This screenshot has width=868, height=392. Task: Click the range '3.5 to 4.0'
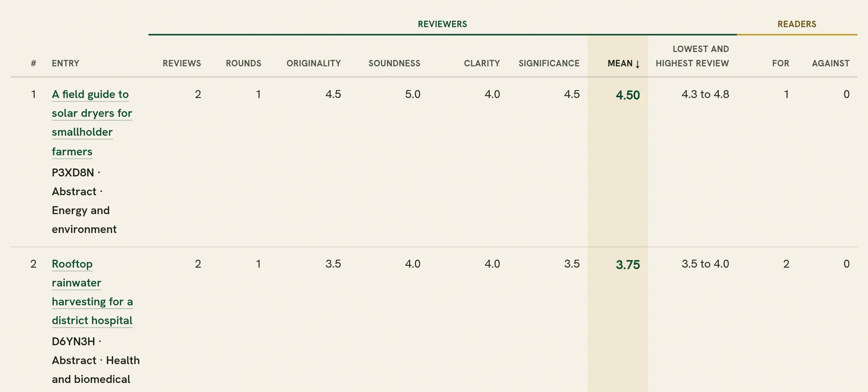[705, 264]
